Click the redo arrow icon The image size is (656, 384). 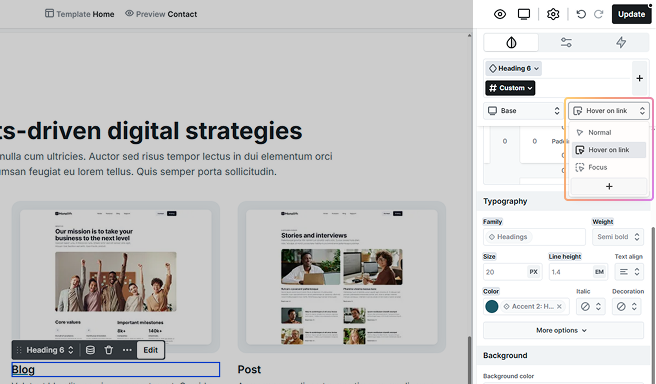[599, 14]
